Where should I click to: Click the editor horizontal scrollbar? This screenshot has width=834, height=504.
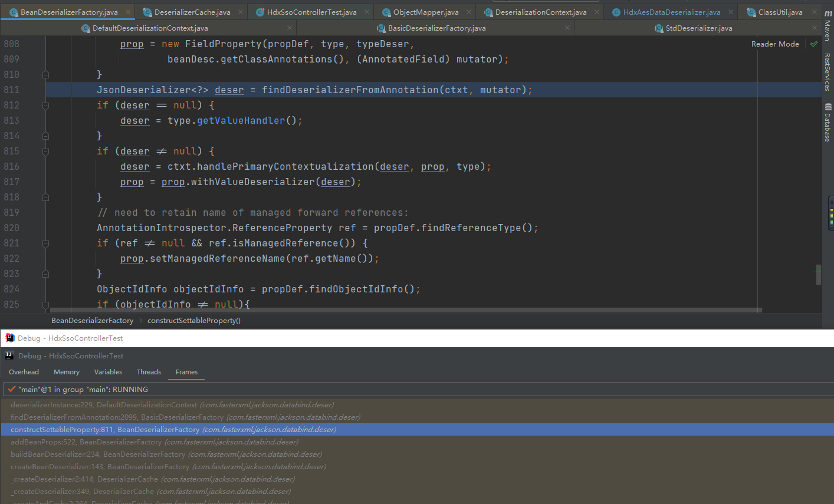pyautogui.click(x=406, y=309)
